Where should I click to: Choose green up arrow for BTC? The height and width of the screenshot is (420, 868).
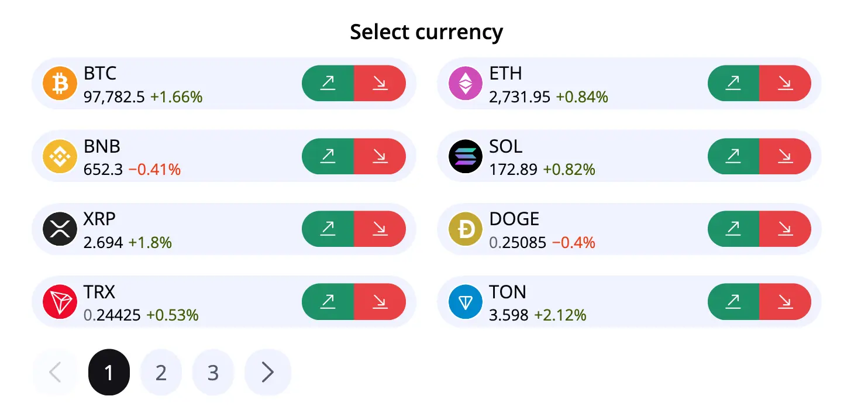click(328, 84)
